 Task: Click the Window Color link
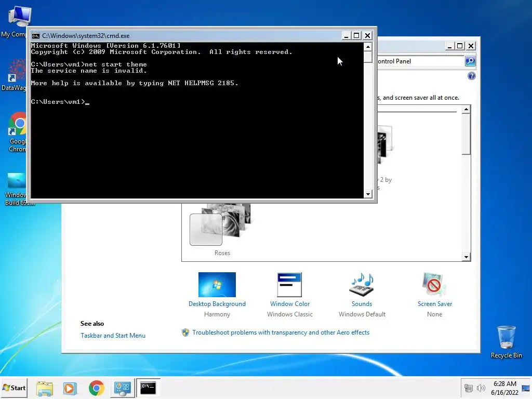(290, 304)
